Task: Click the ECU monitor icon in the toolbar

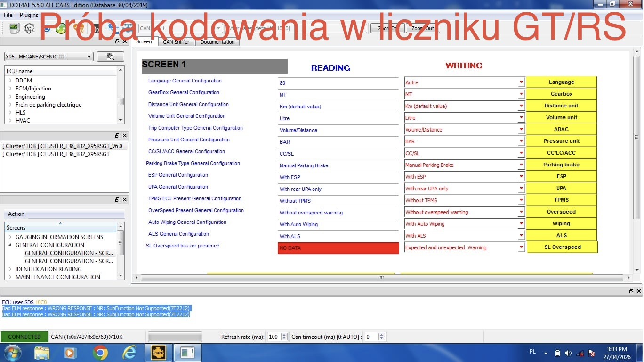Action: [x=14, y=28]
